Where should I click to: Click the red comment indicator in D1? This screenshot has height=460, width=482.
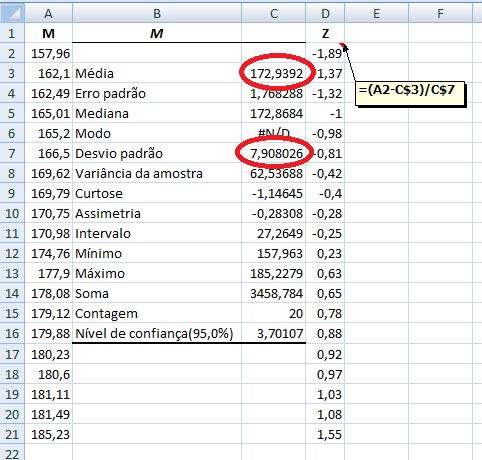click(x=342, y=45)
